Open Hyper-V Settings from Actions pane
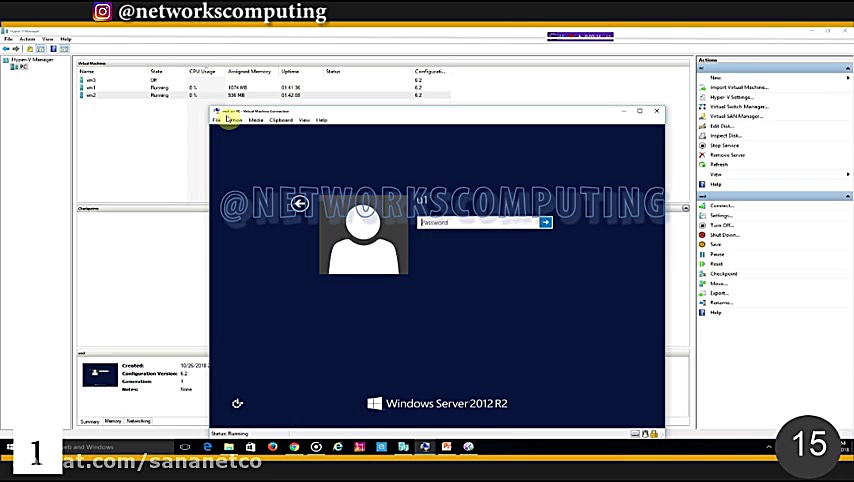 (732, 97)
